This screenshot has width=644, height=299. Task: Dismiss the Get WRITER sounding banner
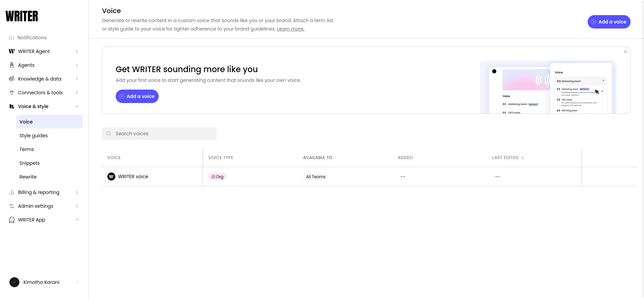[x=626, y=52]
